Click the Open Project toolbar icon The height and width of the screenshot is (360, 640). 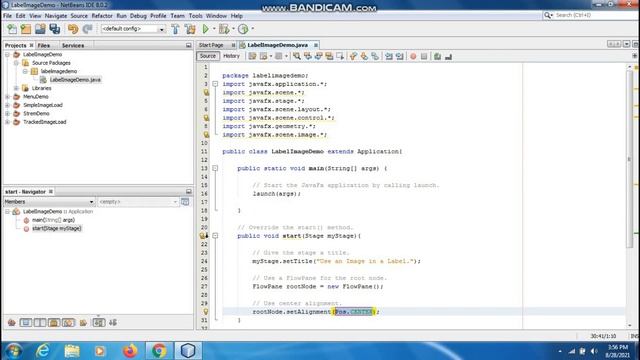tap(40, 29)
